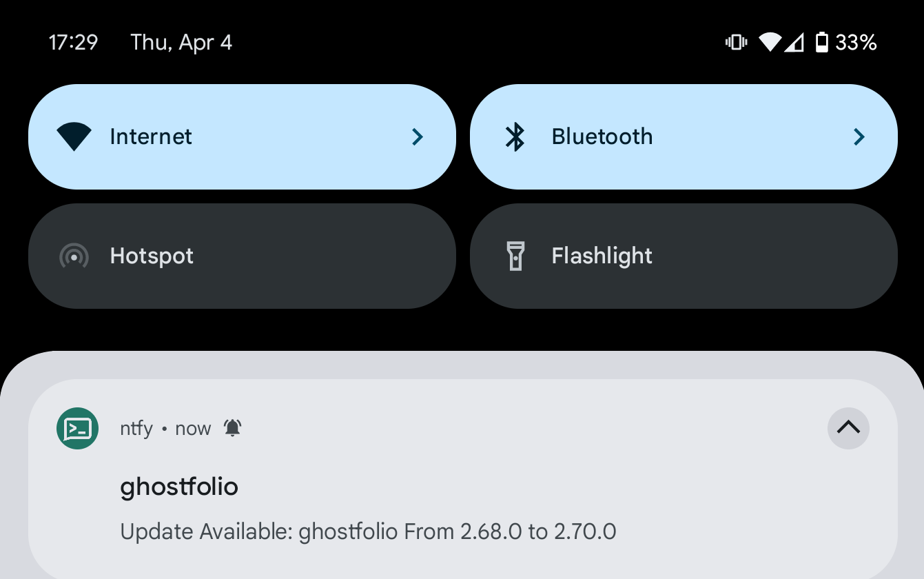Tap the Flashlight torch icon
The width and height of the screenshot is (924, 579).
coord(515,256)
